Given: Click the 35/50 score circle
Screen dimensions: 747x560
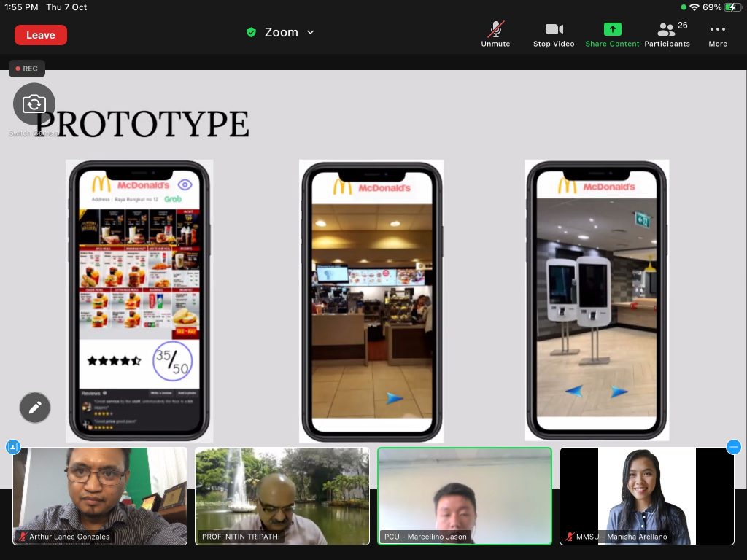Looking at the screenshot, I should (172, 361).
